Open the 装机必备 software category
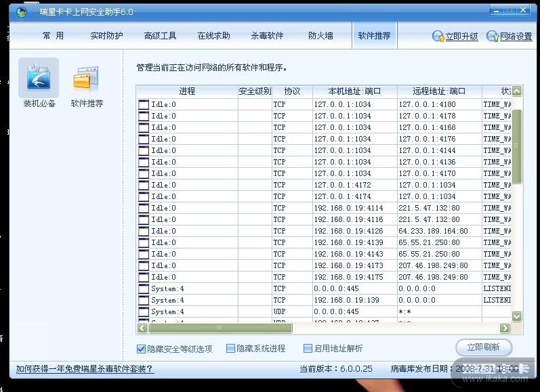 pos(39,79)
